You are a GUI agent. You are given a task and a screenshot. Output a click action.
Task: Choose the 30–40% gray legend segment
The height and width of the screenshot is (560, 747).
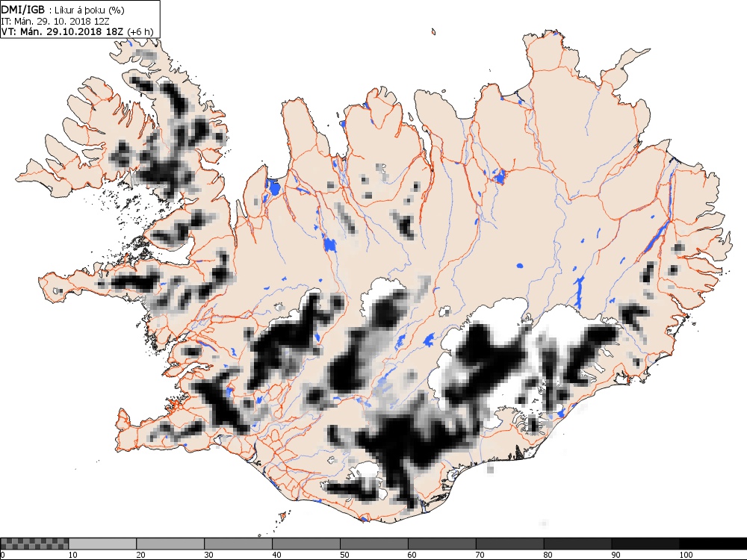[x=238, y=544]
